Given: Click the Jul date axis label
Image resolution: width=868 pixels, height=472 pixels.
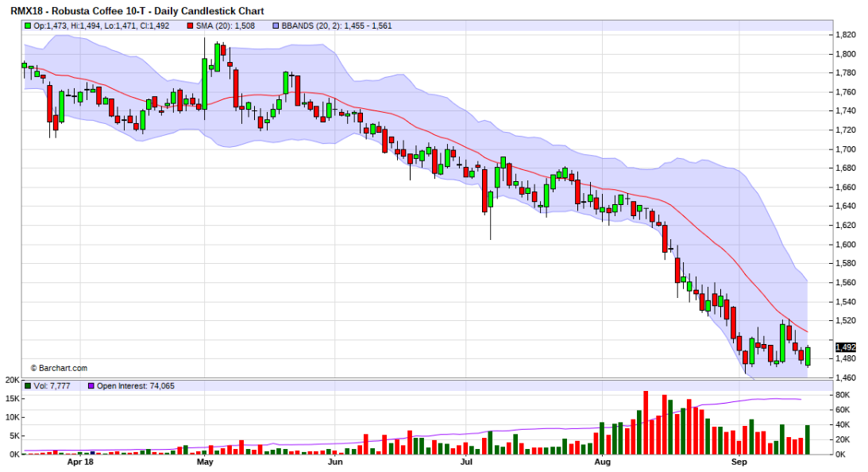Looking at the screenshot, I should pyautogui.click(x=466, y=462).
